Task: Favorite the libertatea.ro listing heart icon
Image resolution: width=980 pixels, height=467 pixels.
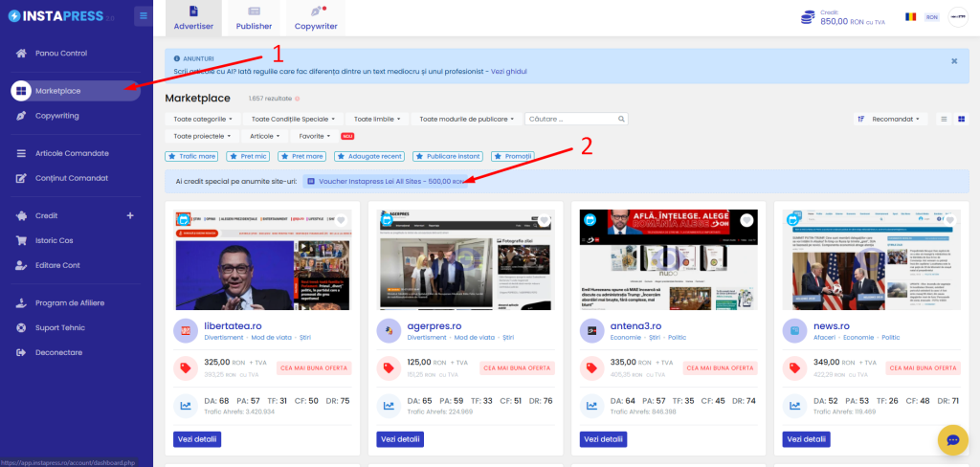Action: point(341,220)
